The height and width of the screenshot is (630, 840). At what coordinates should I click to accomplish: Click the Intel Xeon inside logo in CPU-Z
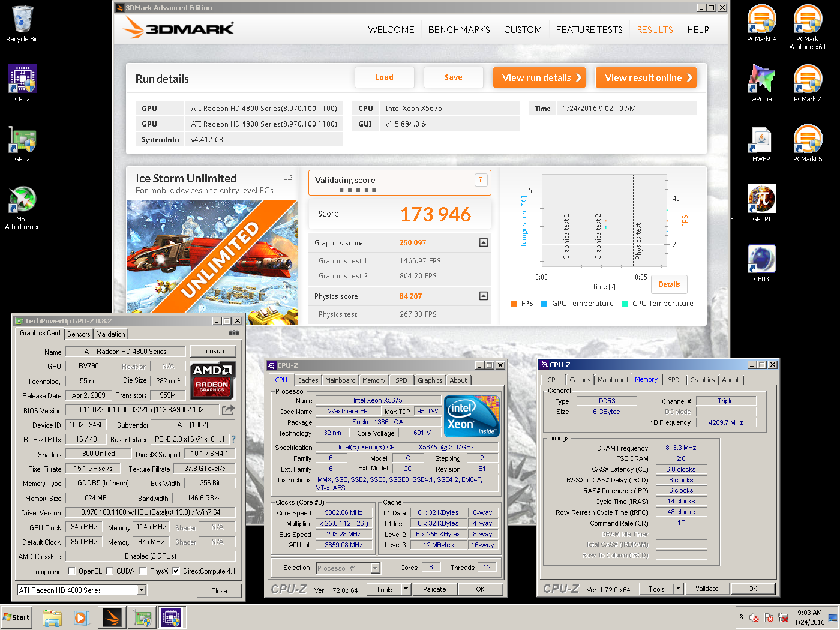pyautogui.click(x=471, y=415)
